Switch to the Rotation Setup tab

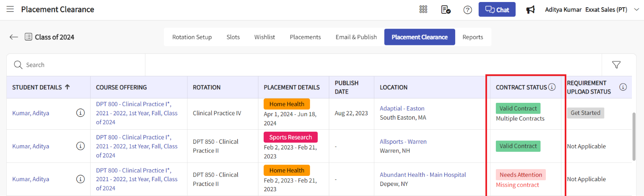pyautogui.click(x=192, y=37)
